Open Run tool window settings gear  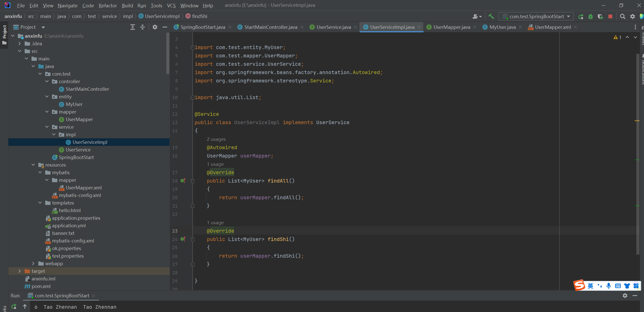[x=625, y=296]
